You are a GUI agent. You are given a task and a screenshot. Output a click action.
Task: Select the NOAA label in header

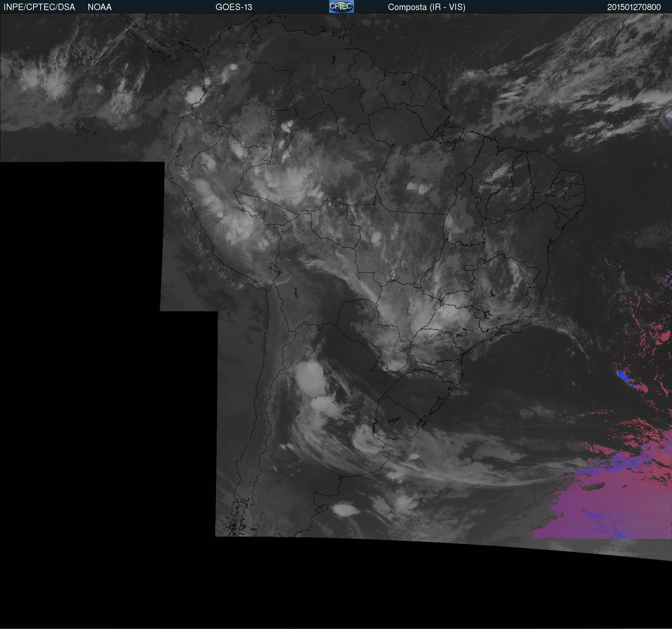click(x=100, y=7)
